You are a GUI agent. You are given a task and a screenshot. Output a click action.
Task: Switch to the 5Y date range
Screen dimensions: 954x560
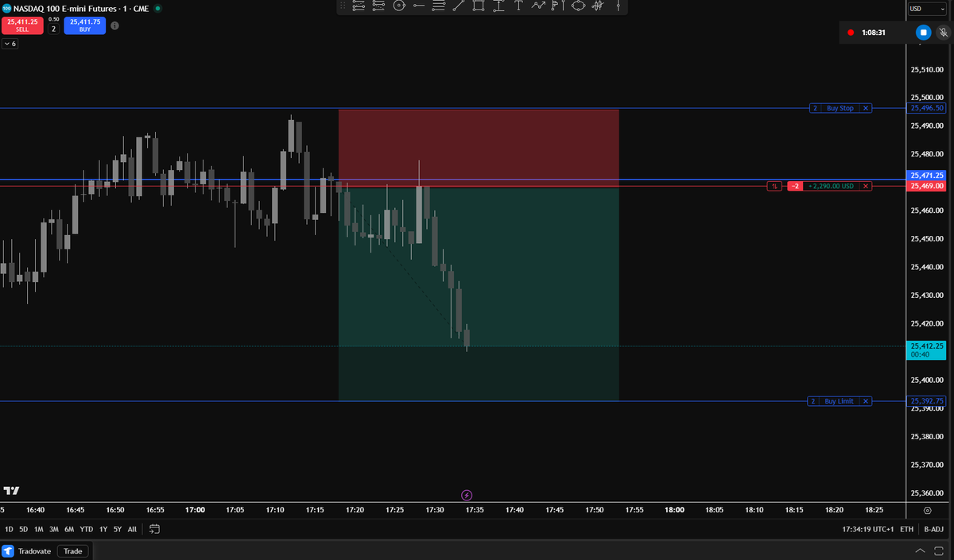point(117,529)
